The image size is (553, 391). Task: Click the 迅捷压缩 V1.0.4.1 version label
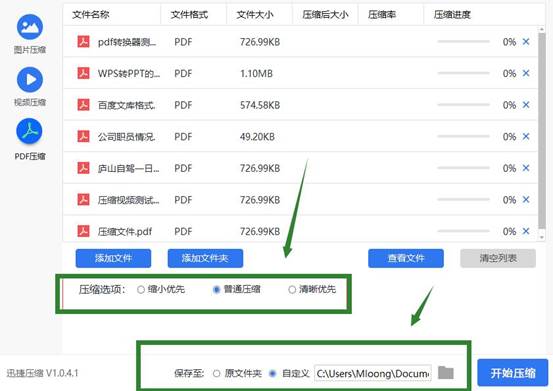42,373
